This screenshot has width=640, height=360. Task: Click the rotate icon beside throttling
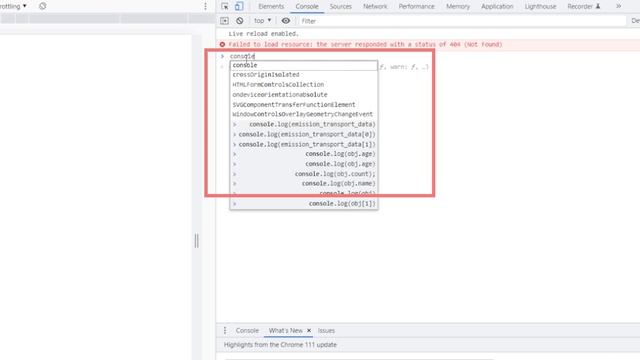[x=42, y=6]
